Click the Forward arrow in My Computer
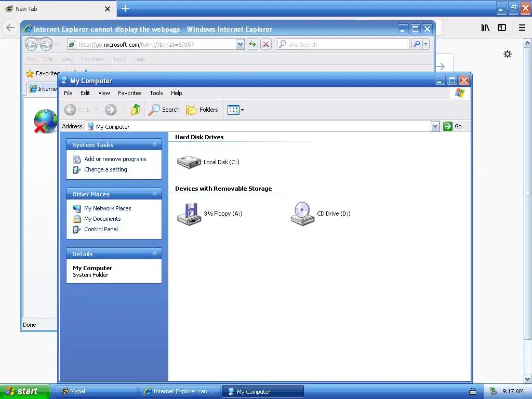This screenshot has width=532, height=399. [110, 110]
